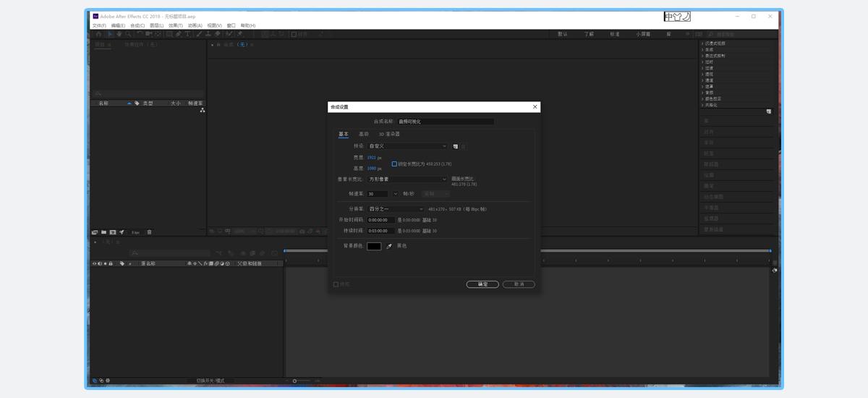Select the Eraser tool
Screen dimensions: 868x398
(x=218, y=34)
